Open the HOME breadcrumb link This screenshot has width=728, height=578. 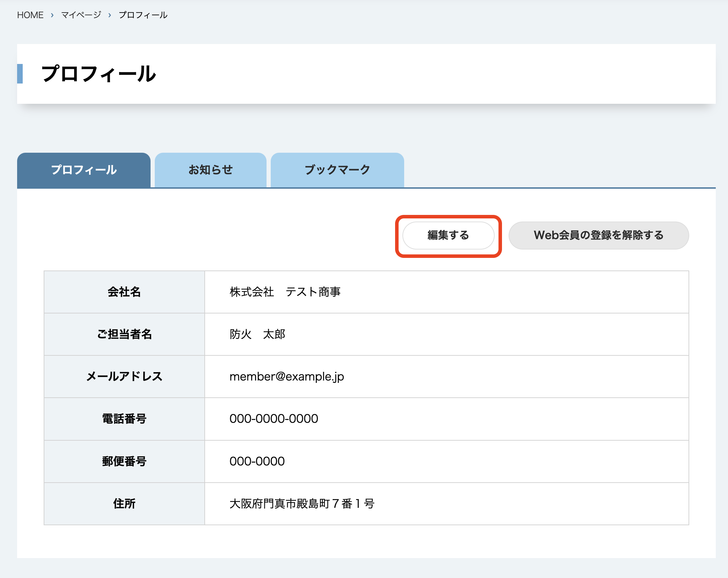30,15
